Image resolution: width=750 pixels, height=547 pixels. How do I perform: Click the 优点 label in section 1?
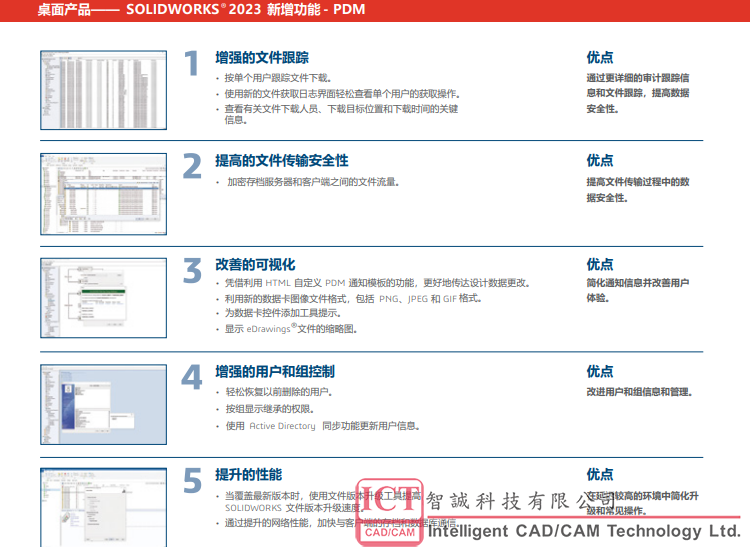600,58
